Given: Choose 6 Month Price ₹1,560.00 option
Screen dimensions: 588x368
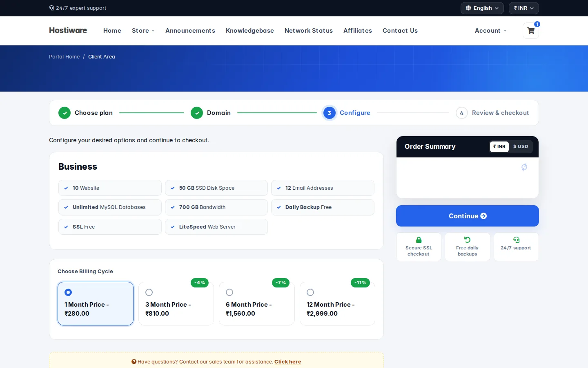Looking at the screenshot, I should tap(257, 303).
